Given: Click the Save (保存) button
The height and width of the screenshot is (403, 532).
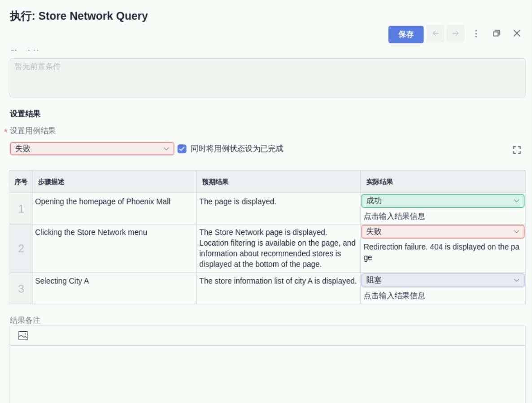Looking at the screenshot, I should 406,35.
